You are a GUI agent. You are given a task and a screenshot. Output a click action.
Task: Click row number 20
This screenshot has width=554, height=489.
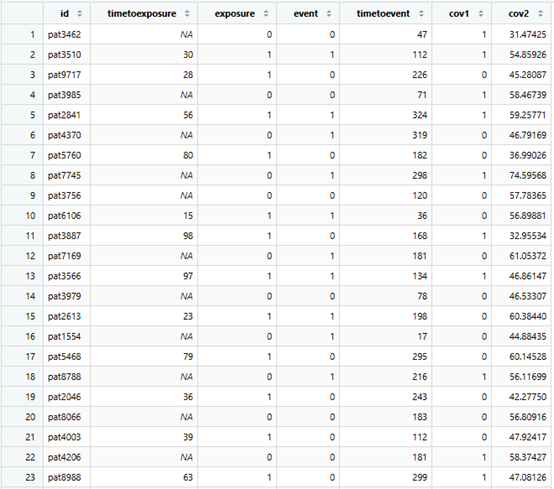point(30,417)
